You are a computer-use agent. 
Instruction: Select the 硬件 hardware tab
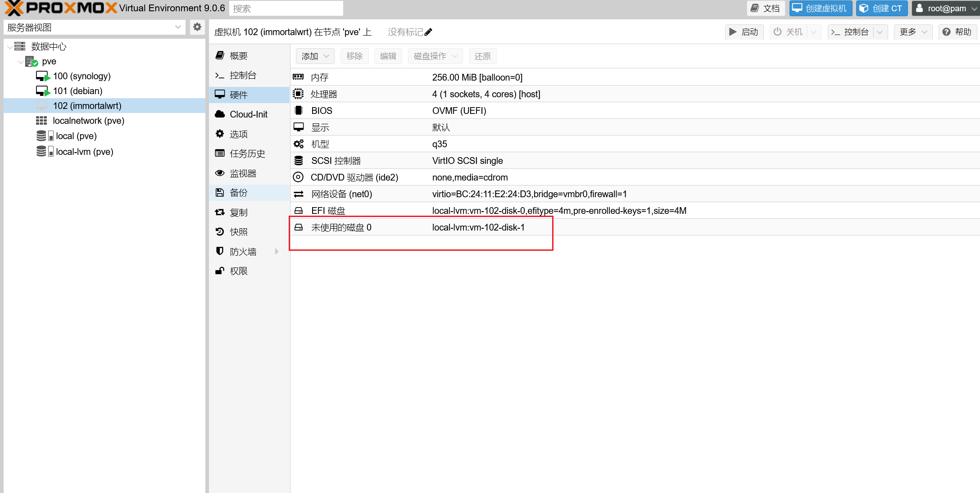[x=249, y=95]
